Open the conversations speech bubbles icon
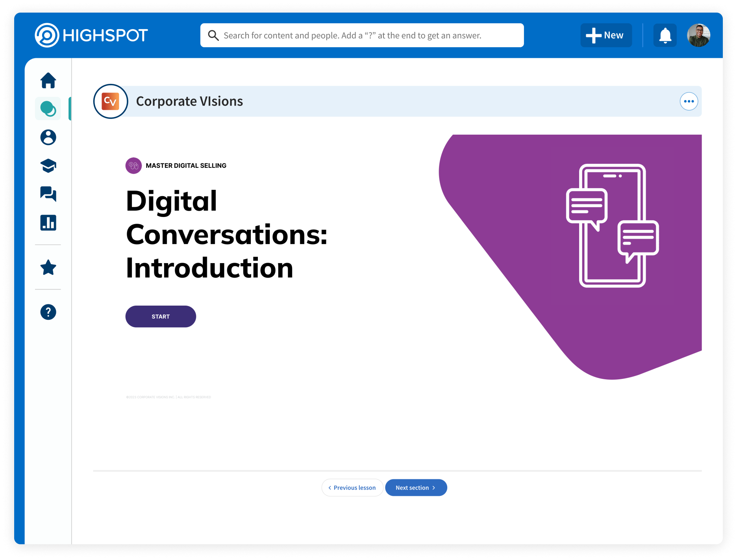Screen dimensions: 737x560 click(x=48, y=194)
